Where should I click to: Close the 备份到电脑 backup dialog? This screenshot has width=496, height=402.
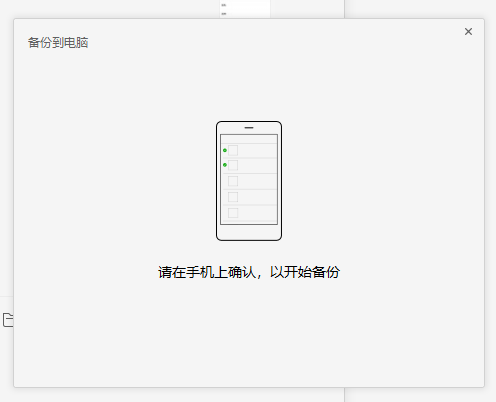coord(468,32)
